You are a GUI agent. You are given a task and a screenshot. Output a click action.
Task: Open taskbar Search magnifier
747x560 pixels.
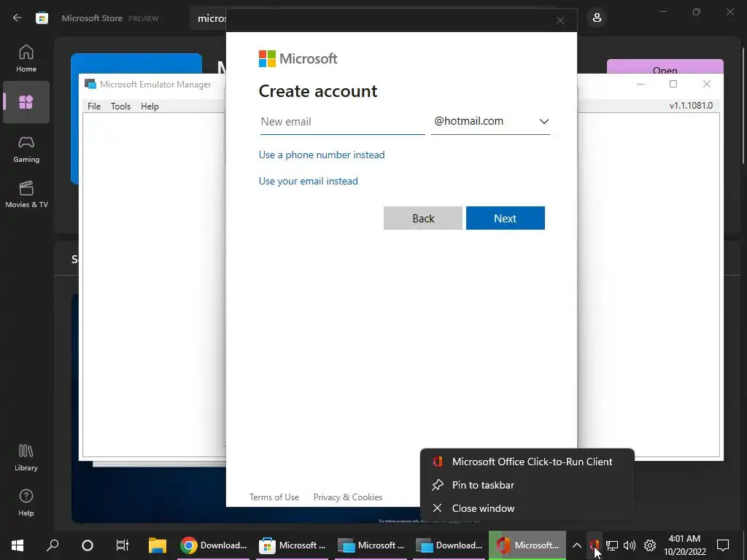53,545
